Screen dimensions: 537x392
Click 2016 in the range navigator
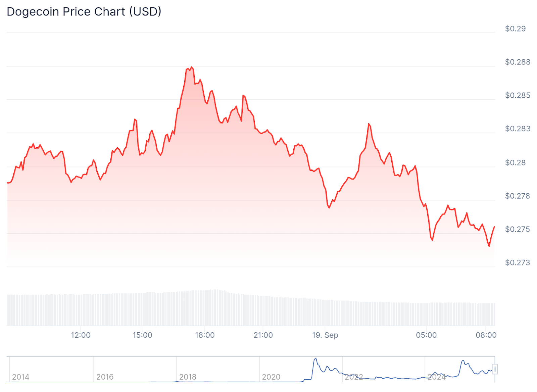point(105,377)
